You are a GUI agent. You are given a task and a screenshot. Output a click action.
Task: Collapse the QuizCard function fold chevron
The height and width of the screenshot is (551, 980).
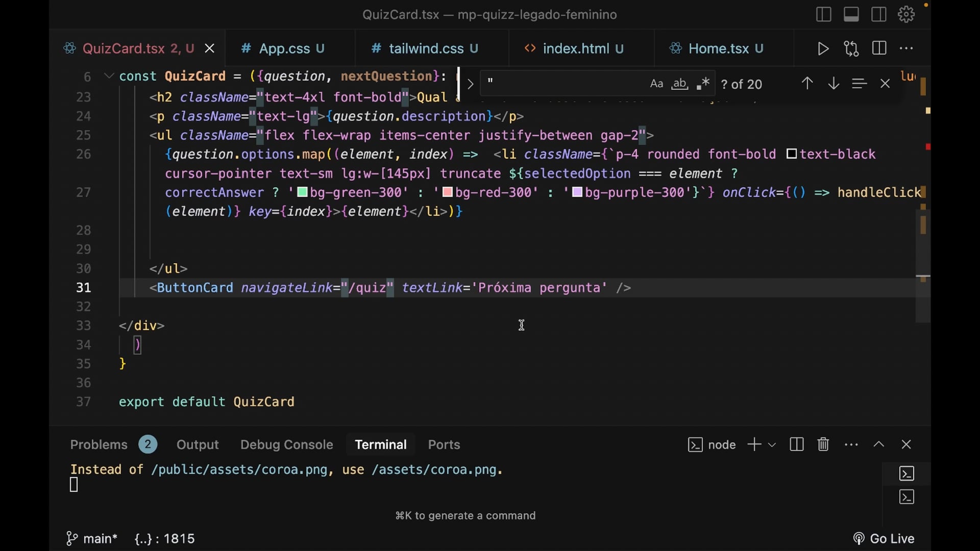[108, 76]
